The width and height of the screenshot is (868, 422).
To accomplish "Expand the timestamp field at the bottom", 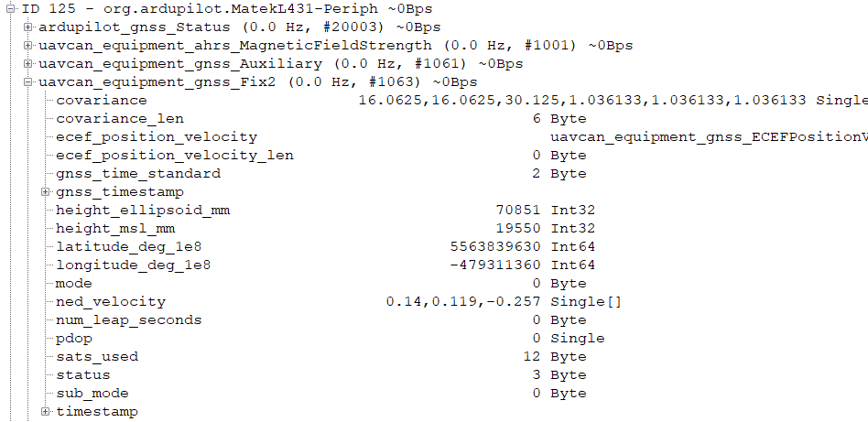I will click(x=46, y=412).
